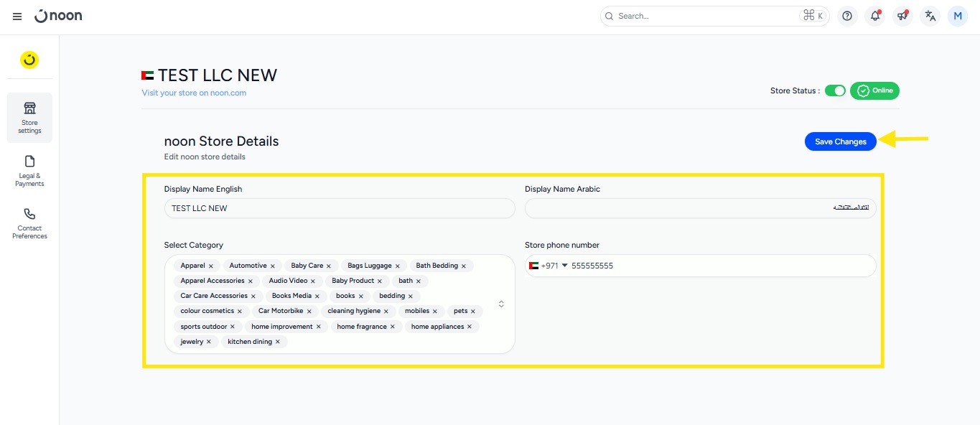Open the hamburger menu
This screenshot has height=425, width=980.
17,17
